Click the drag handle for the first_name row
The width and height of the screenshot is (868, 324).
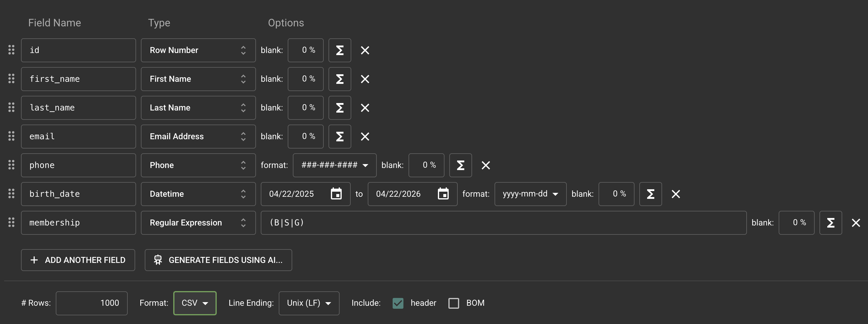11,78
